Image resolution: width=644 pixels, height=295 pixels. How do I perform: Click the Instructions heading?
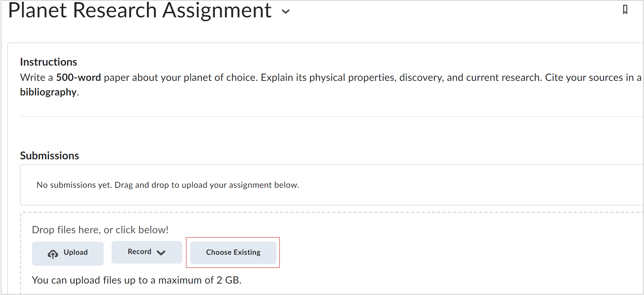(x=49, y=62)
